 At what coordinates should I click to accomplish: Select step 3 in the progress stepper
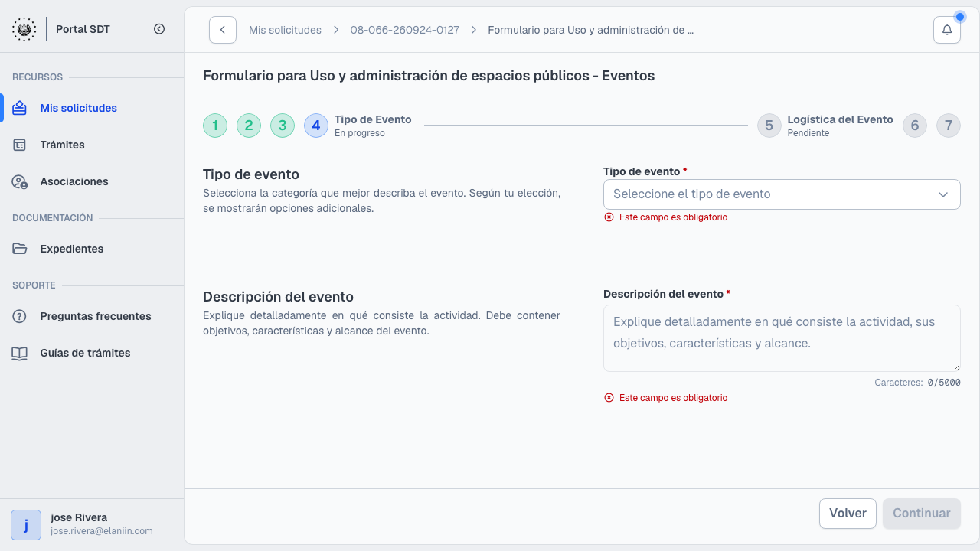[x=283, y=126]
